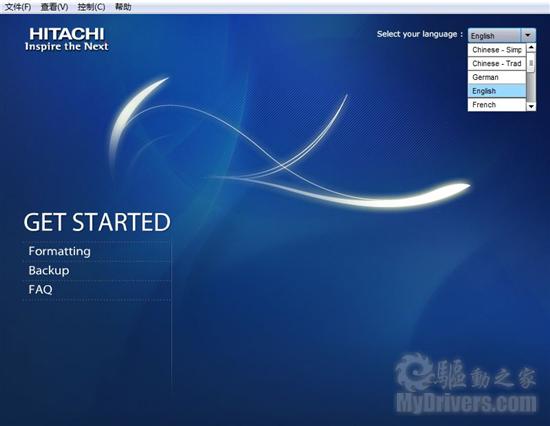550x426 pixels.
Task: Click language list scroll down arrow
Action: tap(531, 106)
